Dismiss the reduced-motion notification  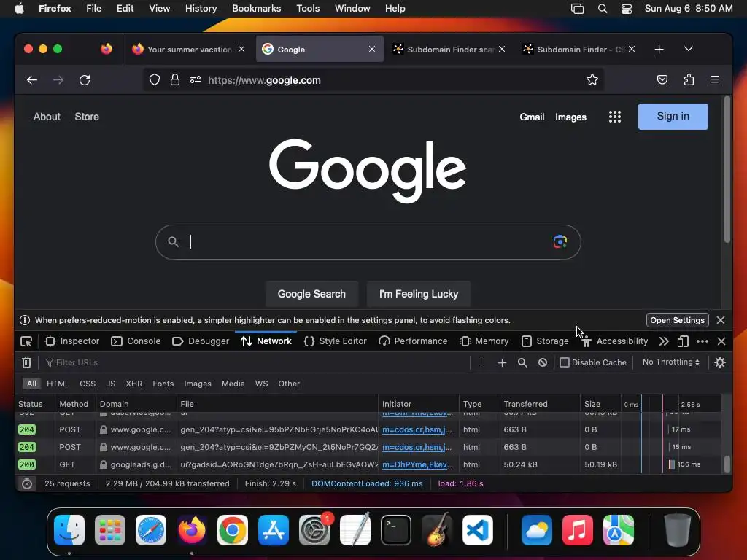[x=720, y=321]
